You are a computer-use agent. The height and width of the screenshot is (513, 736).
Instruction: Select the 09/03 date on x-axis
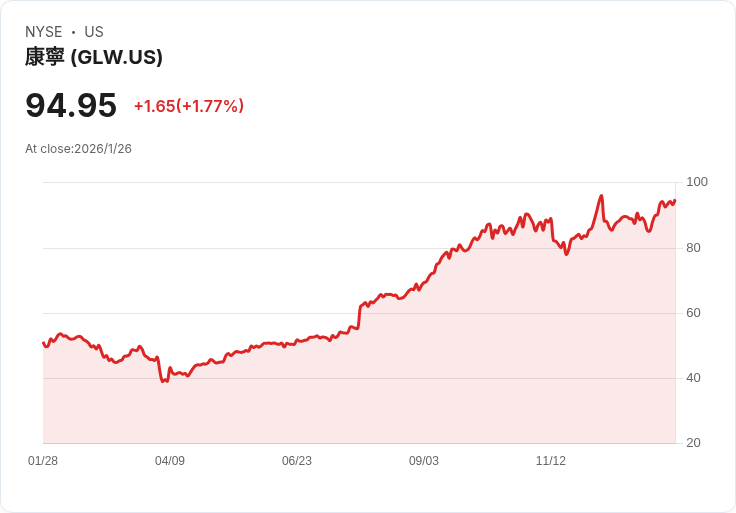coord(424,461)
